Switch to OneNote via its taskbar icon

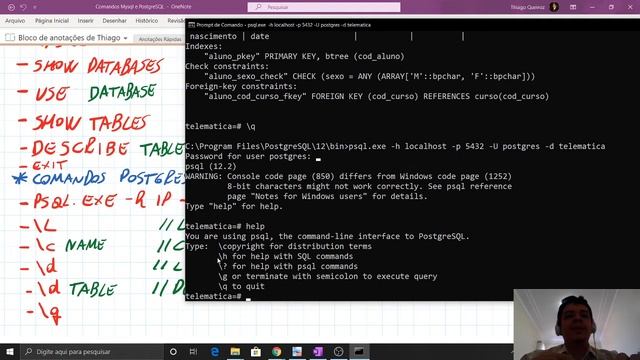[318, 351]
